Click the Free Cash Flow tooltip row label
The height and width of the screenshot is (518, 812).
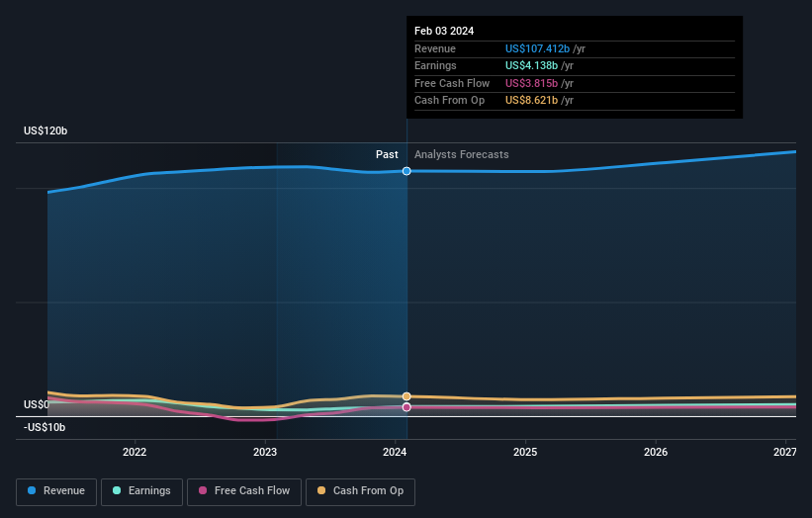(x=452, y=83)
